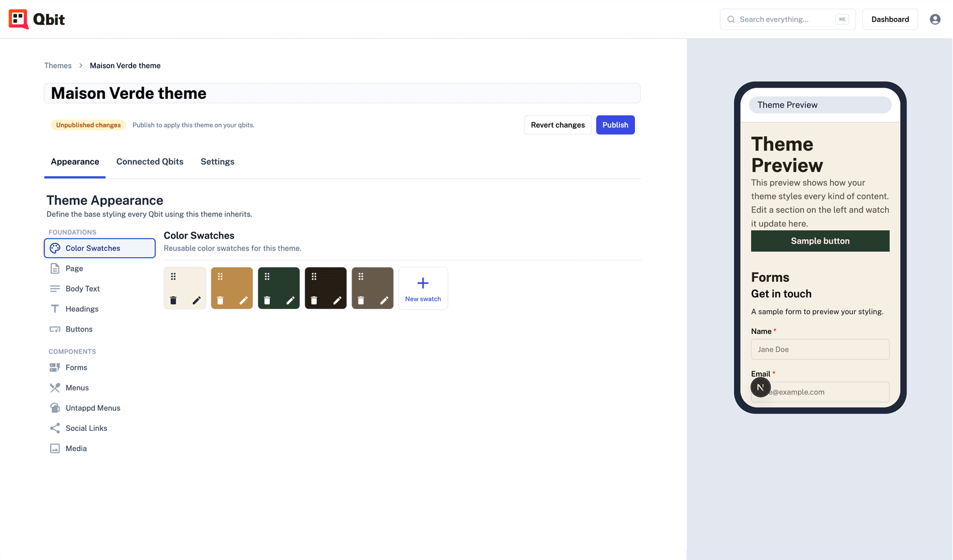Open the Social Links section

[x=99, y=428]
